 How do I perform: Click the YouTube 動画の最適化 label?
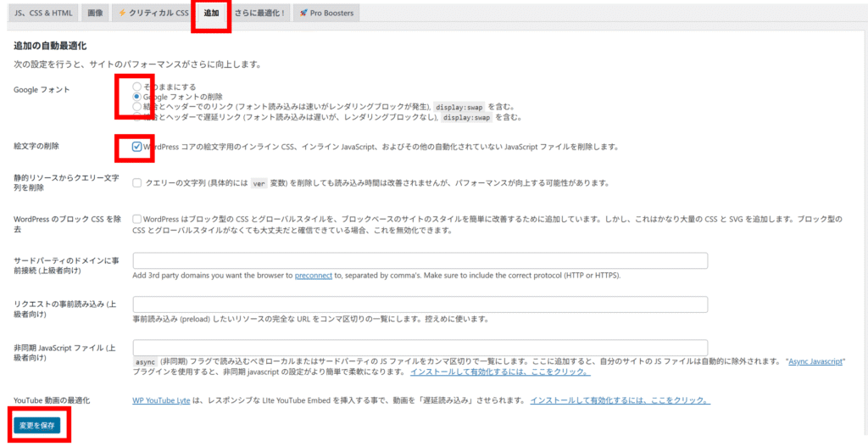(52, 400)
